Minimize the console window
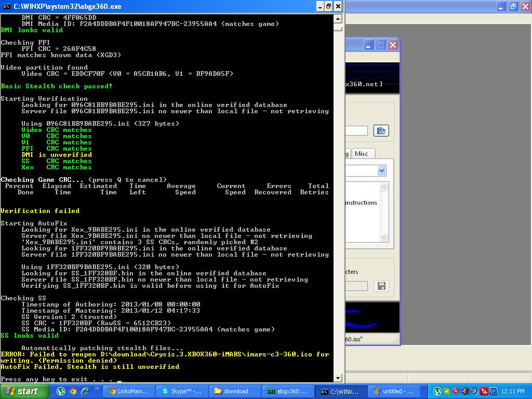 [320, 6]
